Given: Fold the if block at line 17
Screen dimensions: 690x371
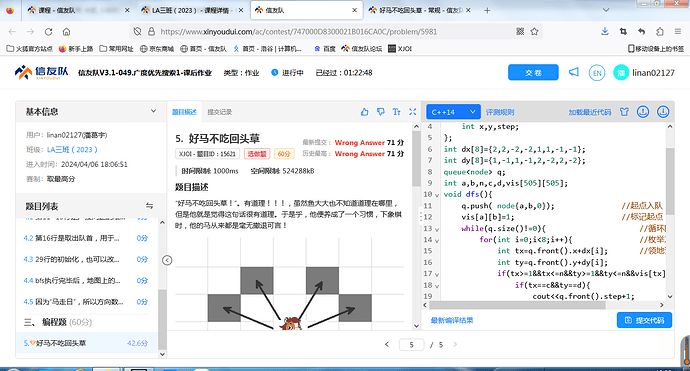Looking at the screenshot, I should click(x=437, y=275).
